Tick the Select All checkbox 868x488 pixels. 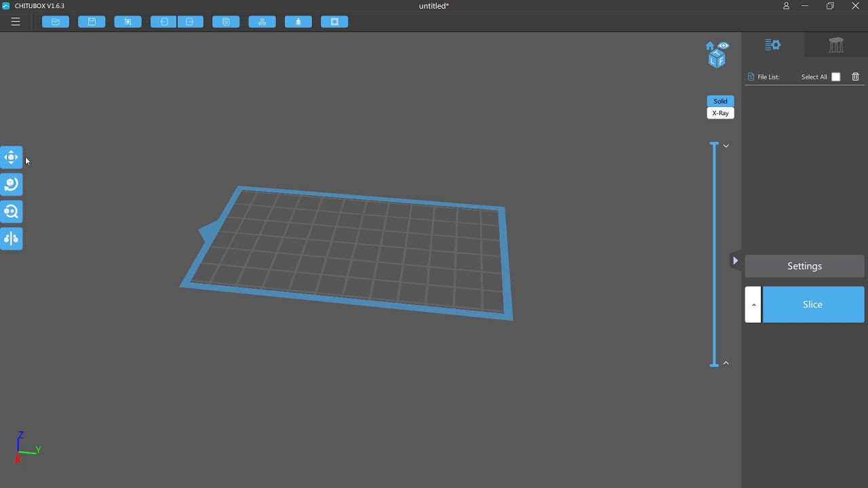click(836, 77)
